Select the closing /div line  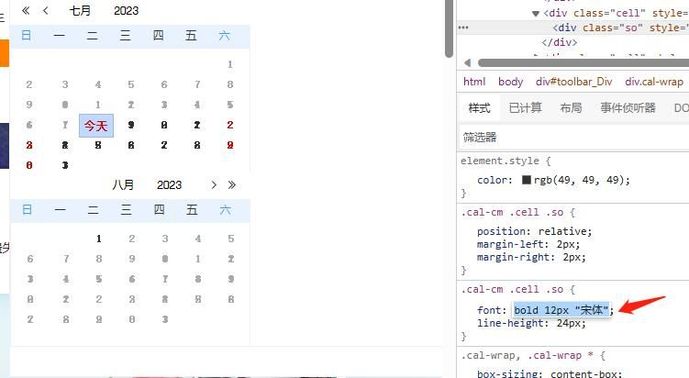pyautogui.click(x=559, y=43)
